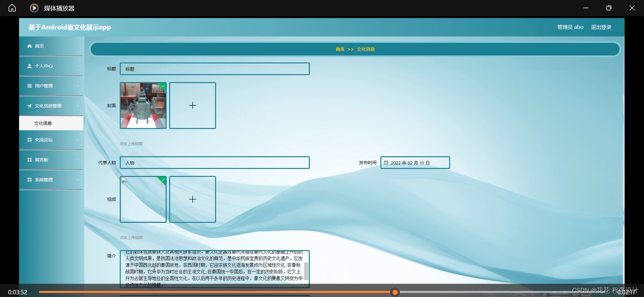This screenshot has width=644, height=297.
Task: Expand the 个人中心 menu arrow
Action: click(77, 66)
